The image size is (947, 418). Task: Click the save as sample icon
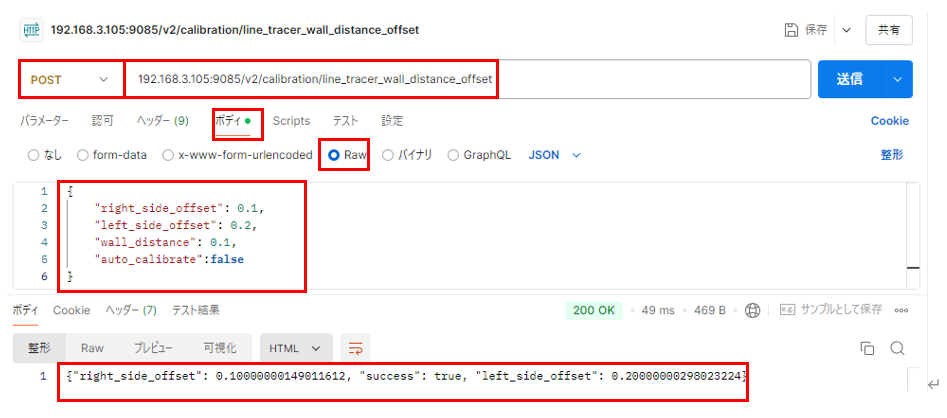click(787, 310)
